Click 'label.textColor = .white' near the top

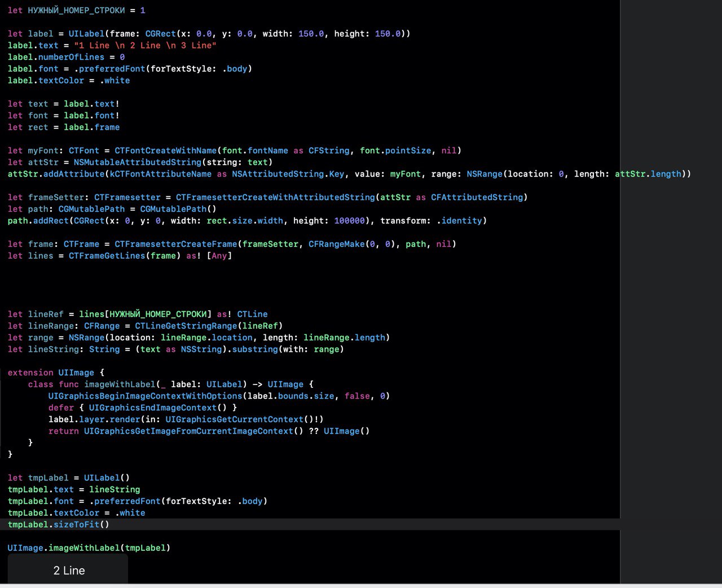[68, 81]
